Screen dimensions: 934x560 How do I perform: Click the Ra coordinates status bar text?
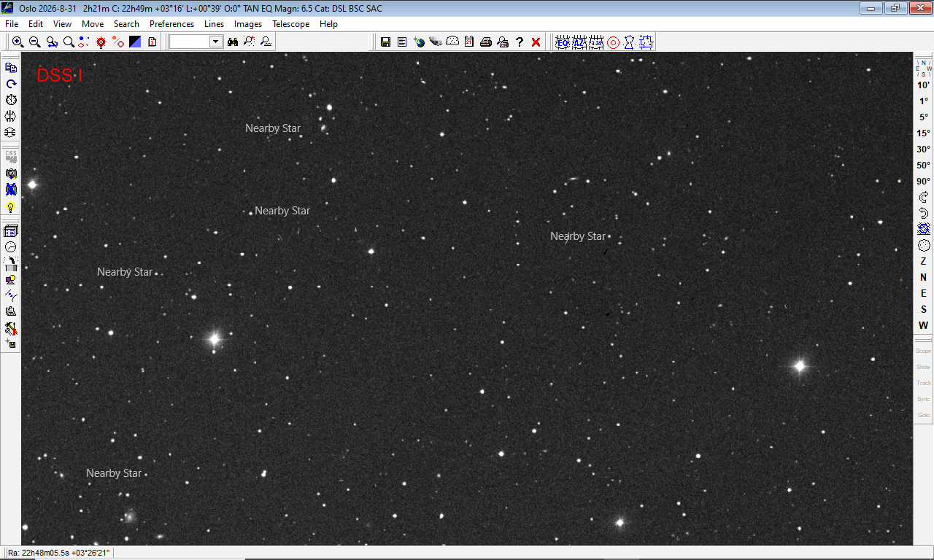pyautogui.click(x=59, y=553)
